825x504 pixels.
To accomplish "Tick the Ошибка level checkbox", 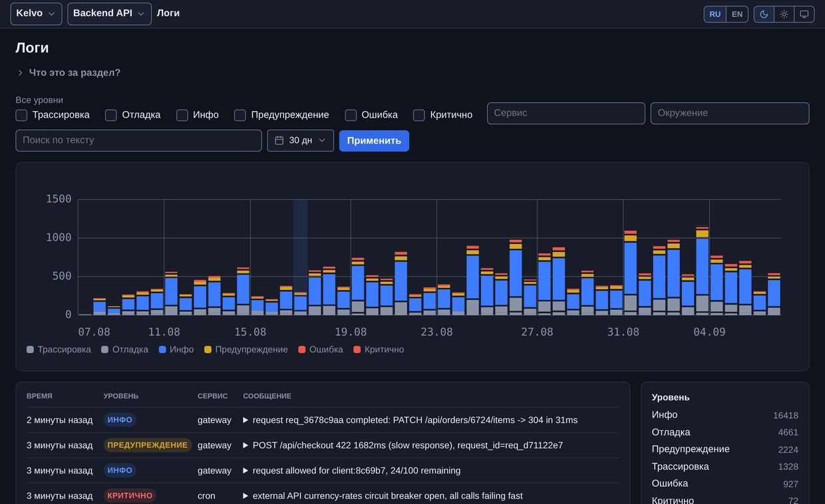I will (351, 115).
